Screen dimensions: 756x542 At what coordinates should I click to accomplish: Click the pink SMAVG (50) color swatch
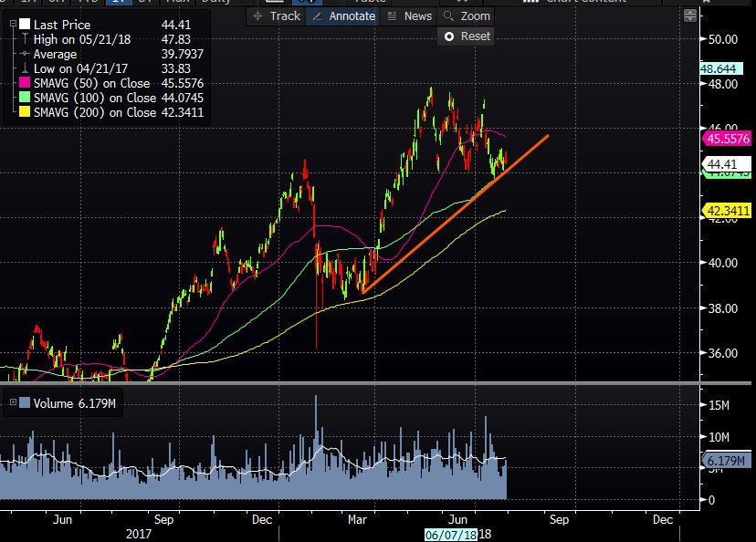pyautogui.click(x=25, y=83)
